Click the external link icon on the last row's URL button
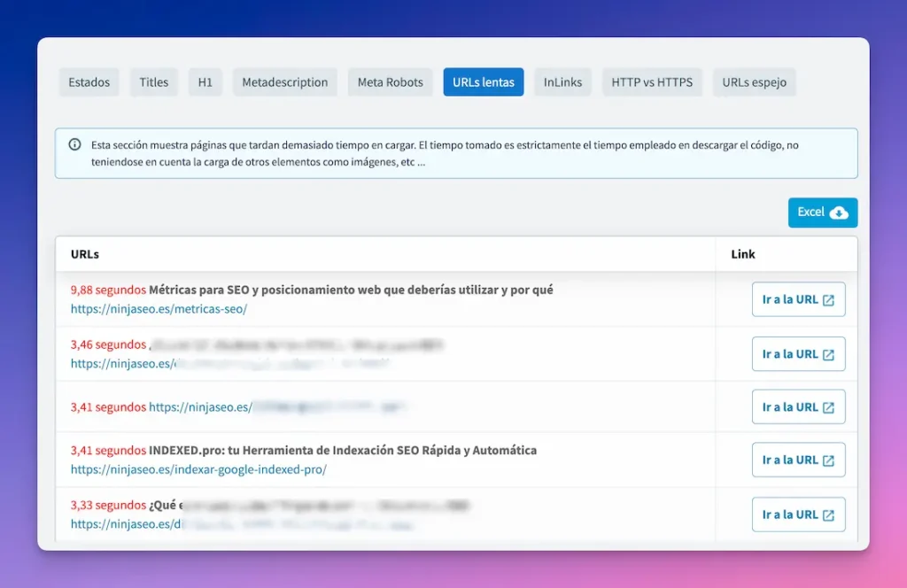 pos(827,514)
